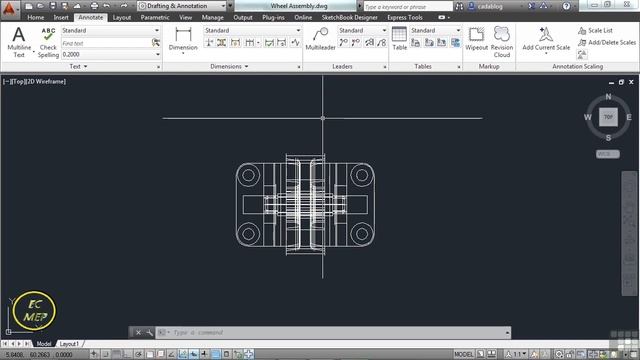The height and width of the screenshot is (360, 640).
Task: Select the Multiline Text tool
Action: point(19,42)
